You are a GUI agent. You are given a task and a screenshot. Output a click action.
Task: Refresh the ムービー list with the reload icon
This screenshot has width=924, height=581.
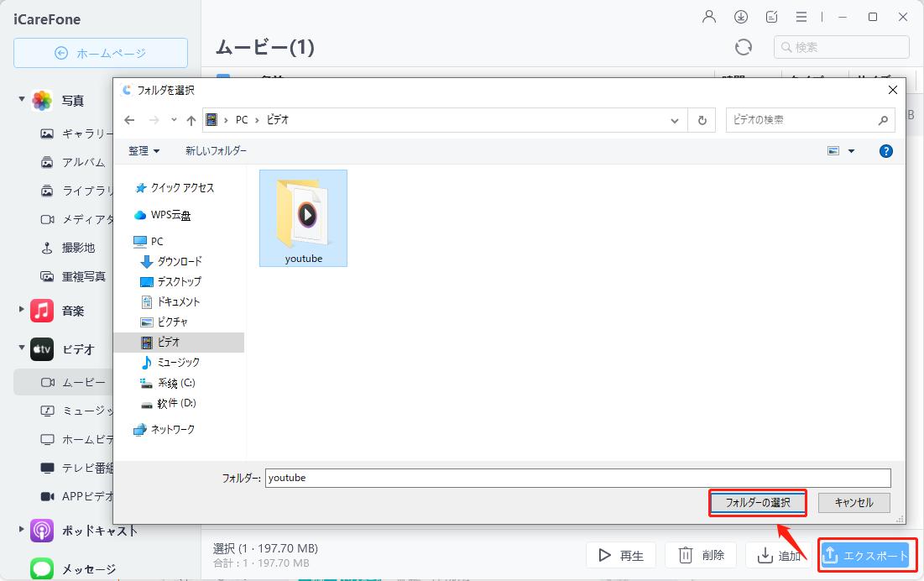point(744,47)
